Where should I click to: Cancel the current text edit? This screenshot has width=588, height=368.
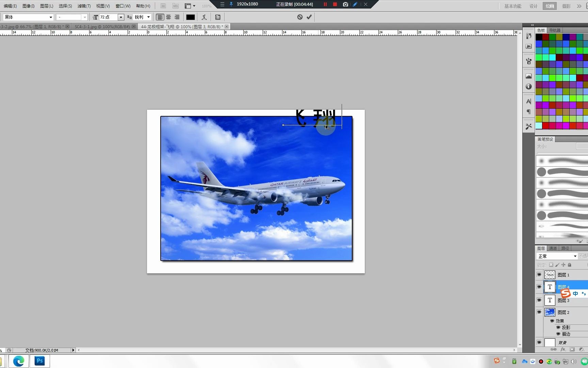300,17
